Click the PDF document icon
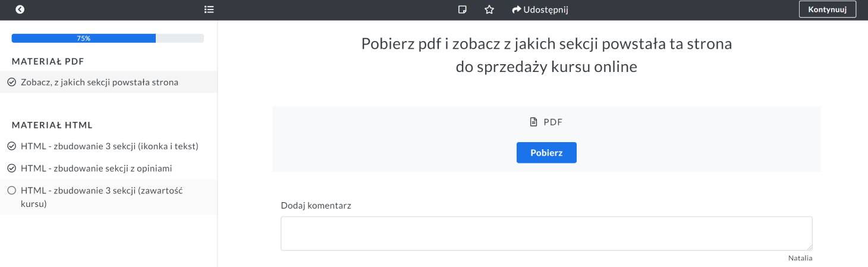This screenshot has width=868, height=267. click(533, 122)
